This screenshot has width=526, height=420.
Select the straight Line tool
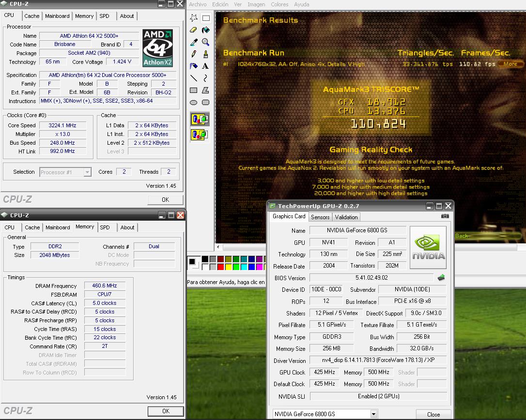pos(194,78)
